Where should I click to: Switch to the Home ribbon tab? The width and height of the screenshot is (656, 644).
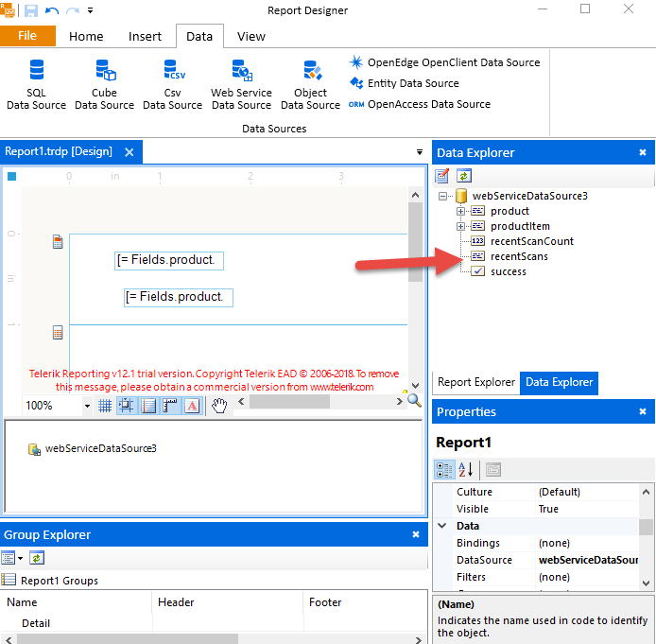click(x=86, y=36)
